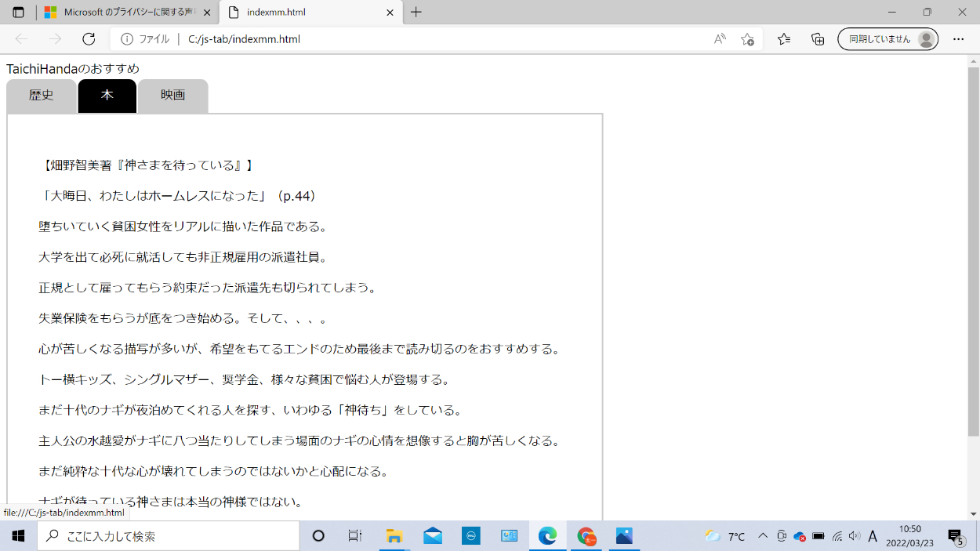
Task: Click the page vertical scrollbar down arrow
Action: pyautogui.click(x=973, y=514)
